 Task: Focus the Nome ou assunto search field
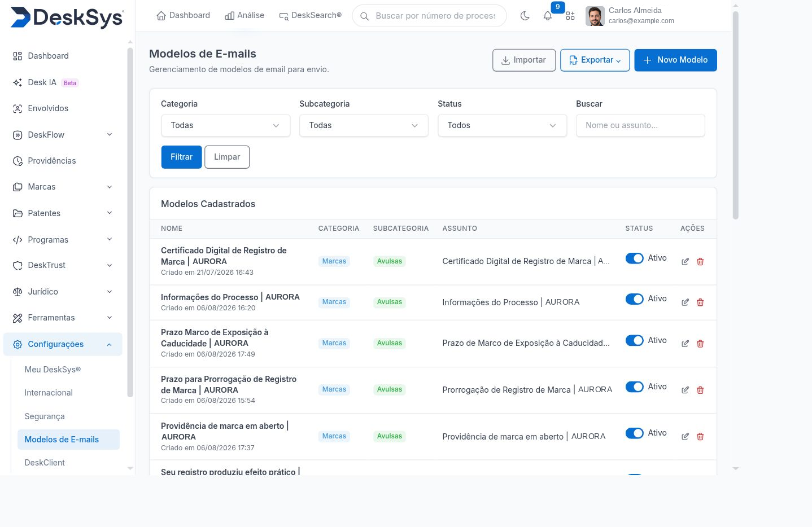[x=640, y=125]
